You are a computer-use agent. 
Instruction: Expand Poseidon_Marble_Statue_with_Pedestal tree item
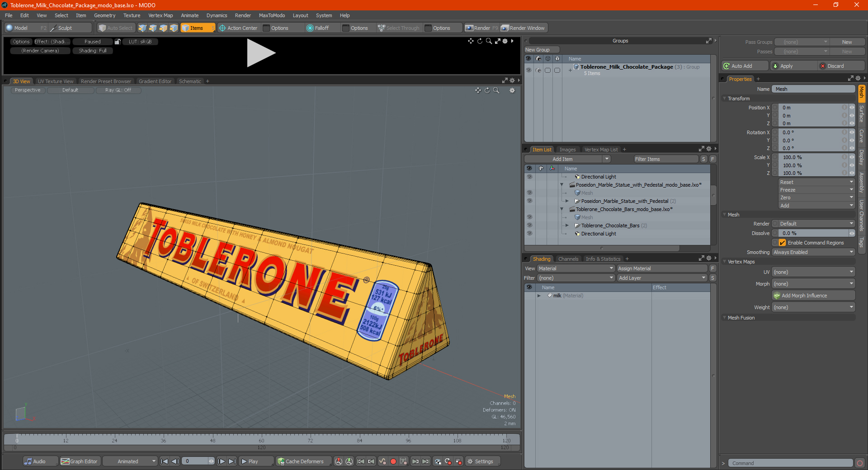click(x=567, y=201)
